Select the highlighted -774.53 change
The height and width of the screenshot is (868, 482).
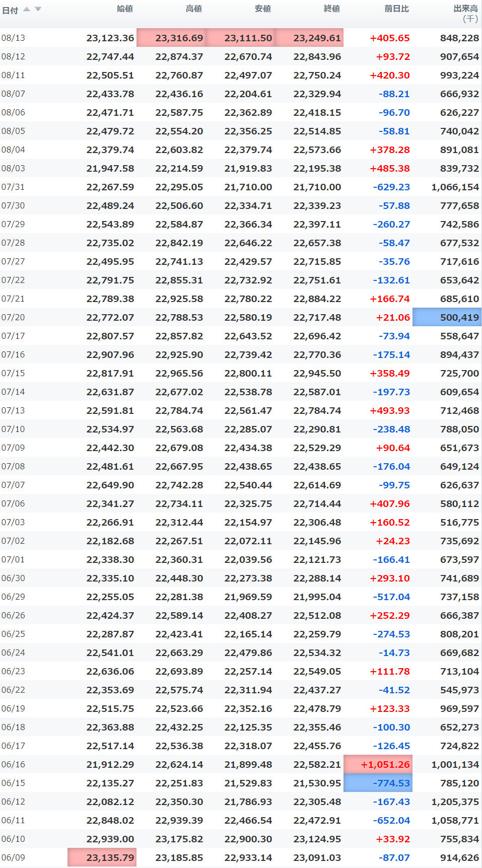coord(378,783)
